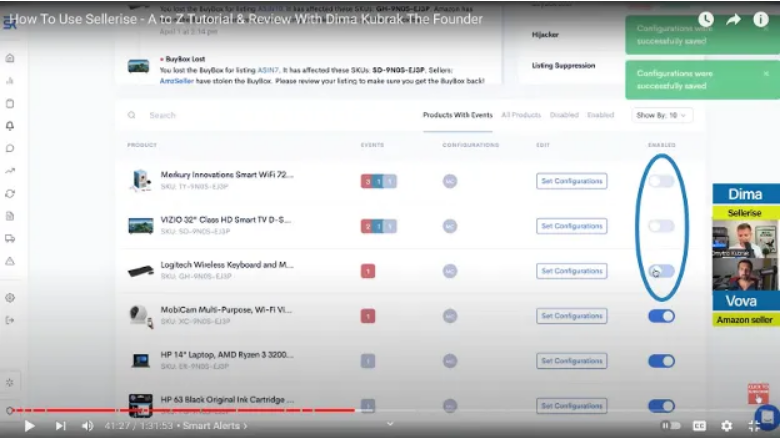
Task: Disable the MobiCam Multi-Purpose enabled switch
Action: [x=661, y=316]
